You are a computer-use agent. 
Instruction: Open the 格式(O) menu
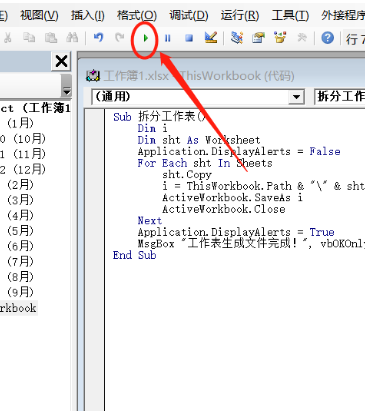click(137, 15)
